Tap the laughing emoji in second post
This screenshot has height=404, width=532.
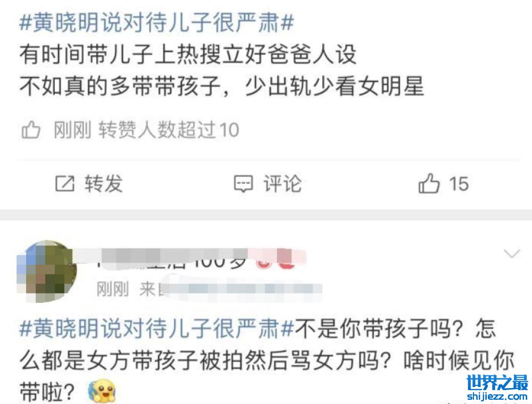(103, 391)
